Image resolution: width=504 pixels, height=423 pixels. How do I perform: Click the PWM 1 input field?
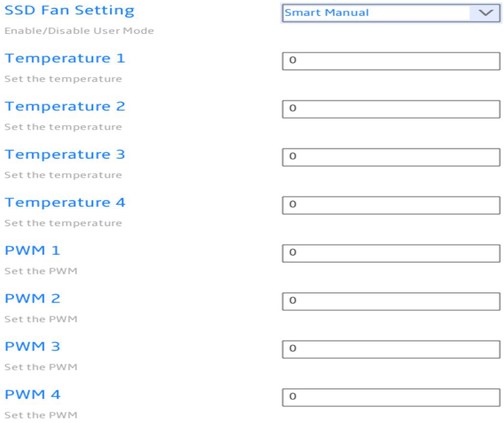(x=391, y=254)
